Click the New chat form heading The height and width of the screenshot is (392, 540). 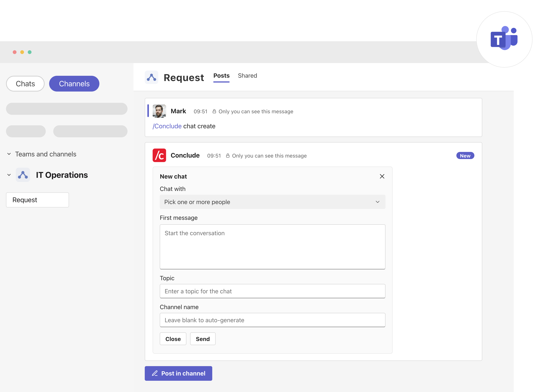click(173, 176)
